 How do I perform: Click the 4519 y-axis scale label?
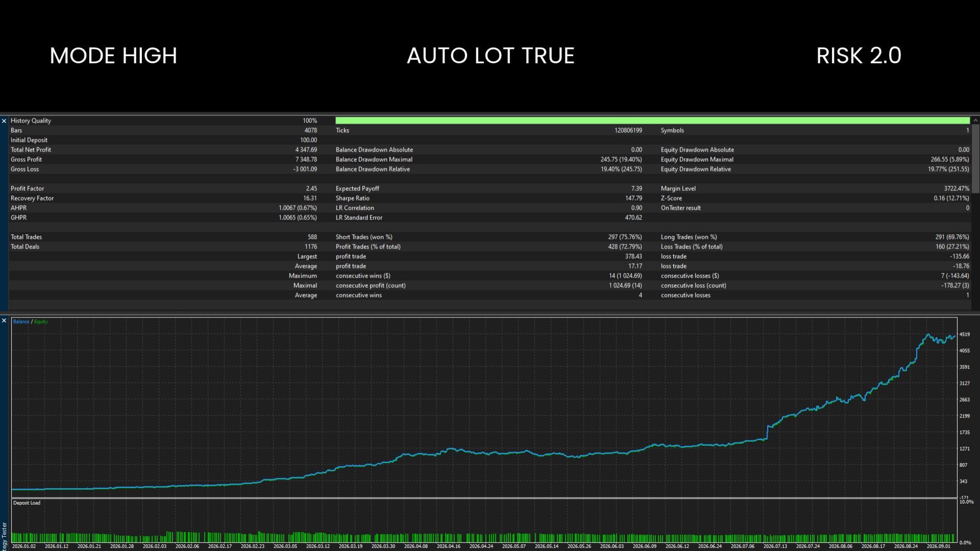[964, 335]
